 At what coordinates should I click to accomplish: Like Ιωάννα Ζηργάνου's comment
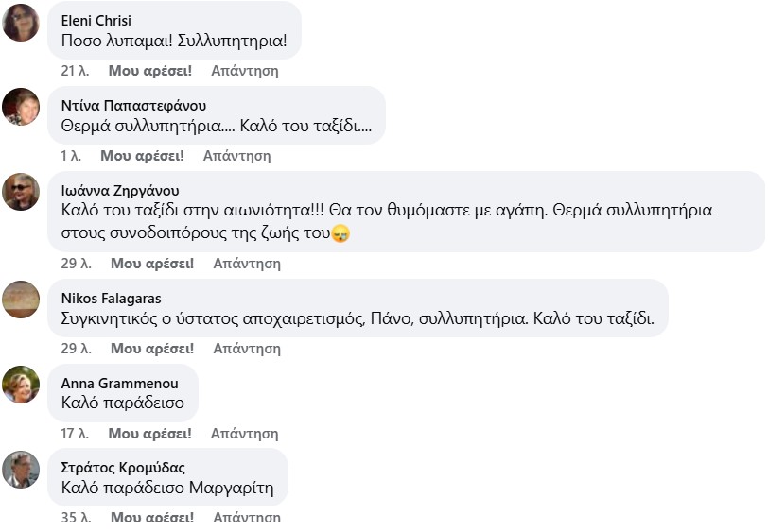tap(151, 264)
